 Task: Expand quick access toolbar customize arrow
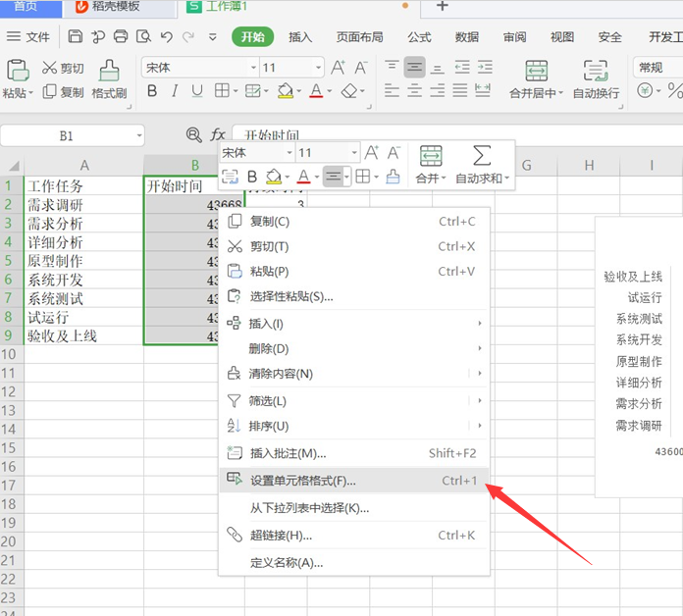pos(213,36)
